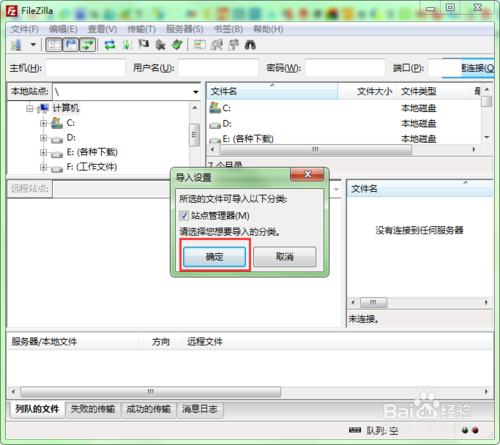Cancel current operation flag icon
The width and height of the screenshot is (500, 445).
(144, 44)
